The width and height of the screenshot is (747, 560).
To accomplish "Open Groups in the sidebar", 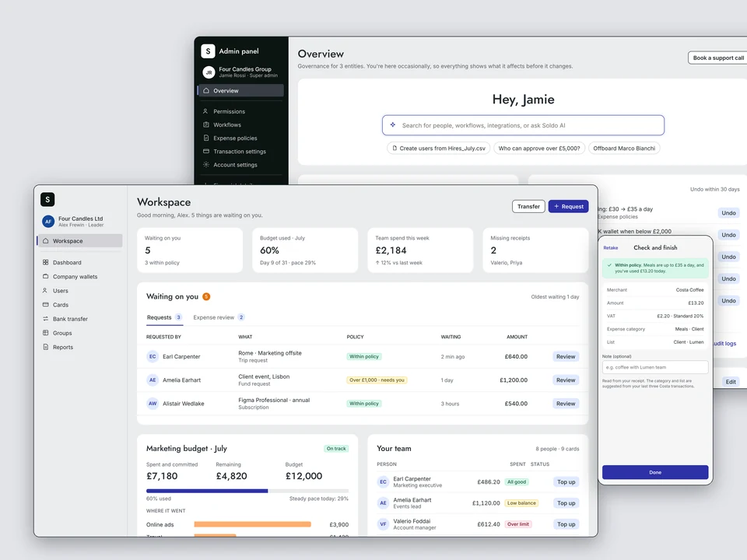I will pyautogui.click(x=62, y=333).
